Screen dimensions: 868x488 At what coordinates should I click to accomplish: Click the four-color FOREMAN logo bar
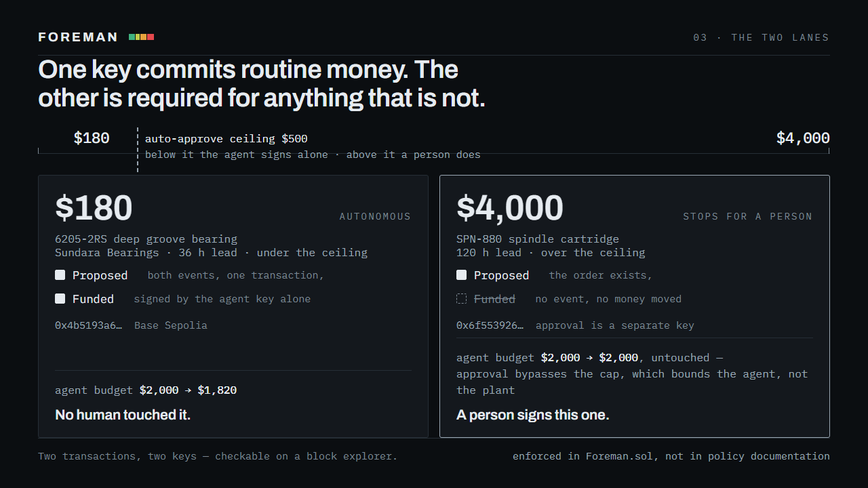142,37
